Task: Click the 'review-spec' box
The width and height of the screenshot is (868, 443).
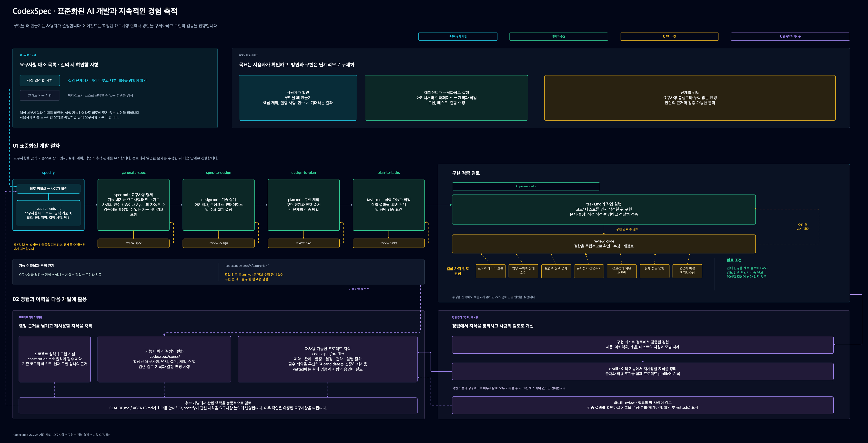Action: (x=133, y=243)
